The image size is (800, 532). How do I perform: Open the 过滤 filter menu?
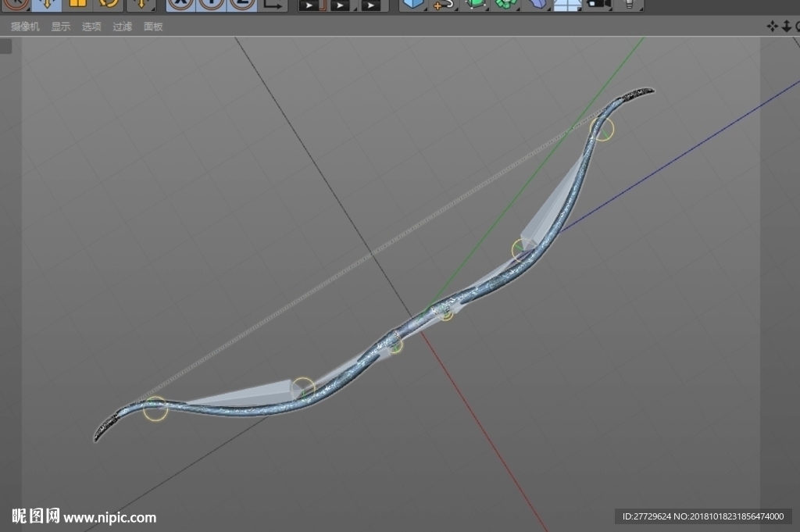click(x=123, y=27)
